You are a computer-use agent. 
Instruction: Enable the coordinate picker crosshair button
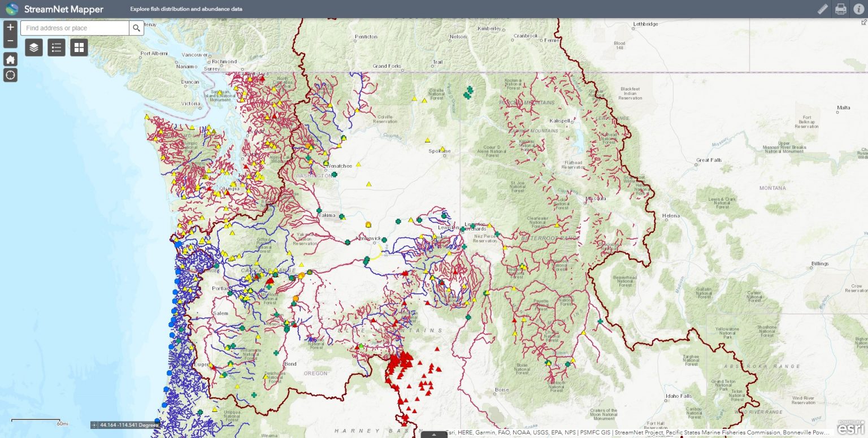(94, 425)
